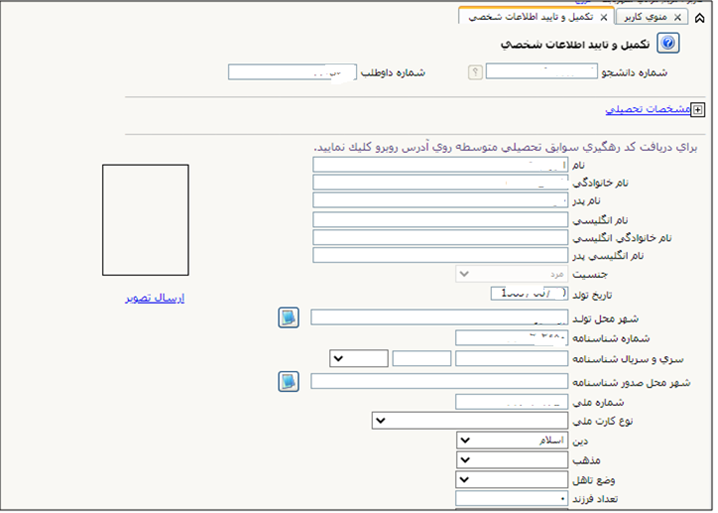Click the small question mark button near شماره دانشجو

475,72
